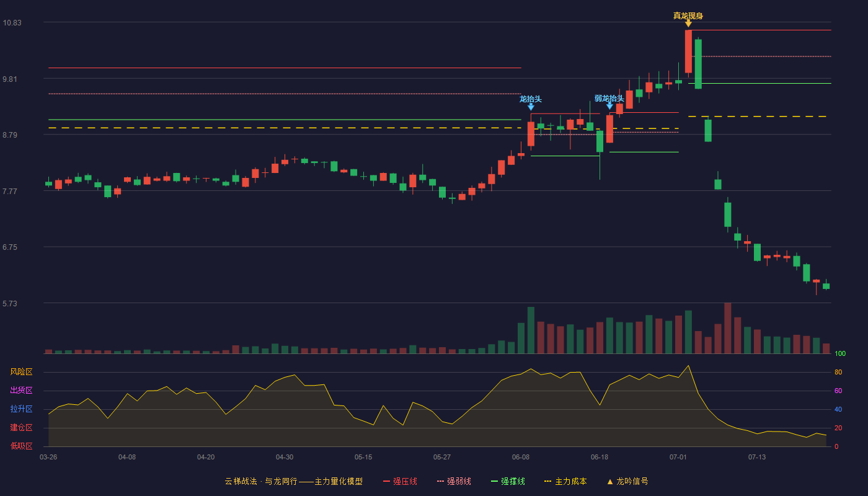Click the red candle below the 弱龙抬头 marker
868x496 pixels.
click(x=609, y=129)
